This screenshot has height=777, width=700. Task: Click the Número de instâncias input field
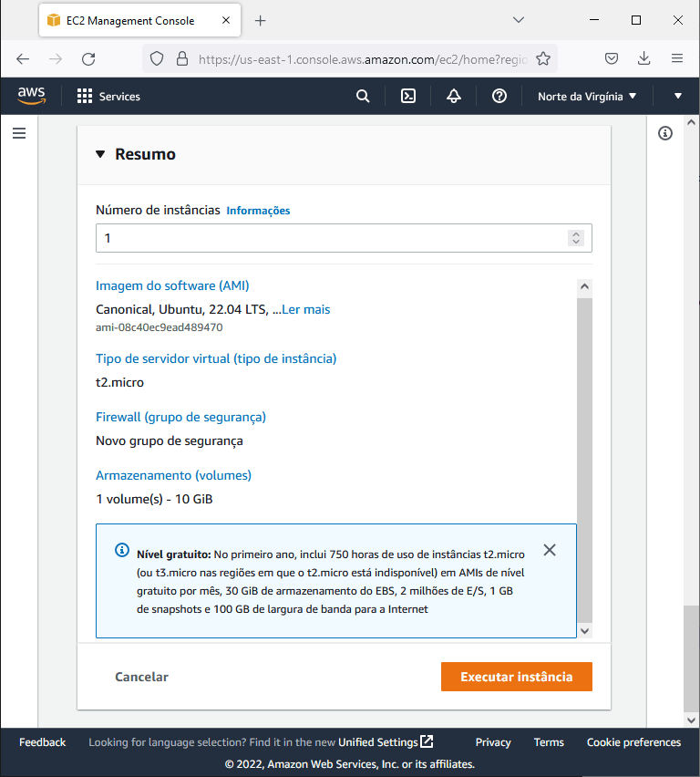click(x=344, y=238)
